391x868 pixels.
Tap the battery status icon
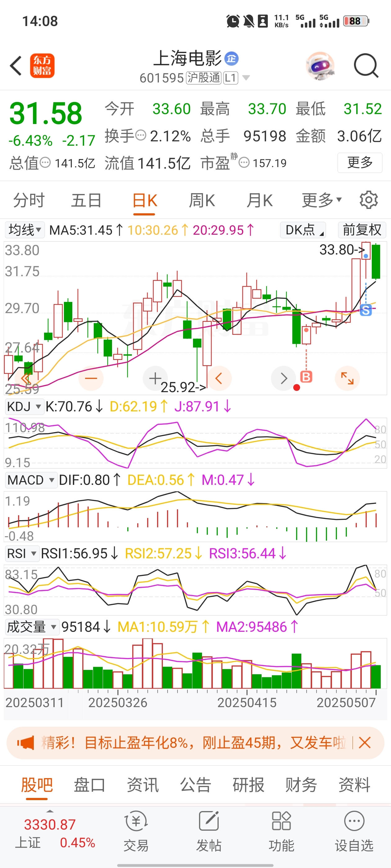pos(356,21)
